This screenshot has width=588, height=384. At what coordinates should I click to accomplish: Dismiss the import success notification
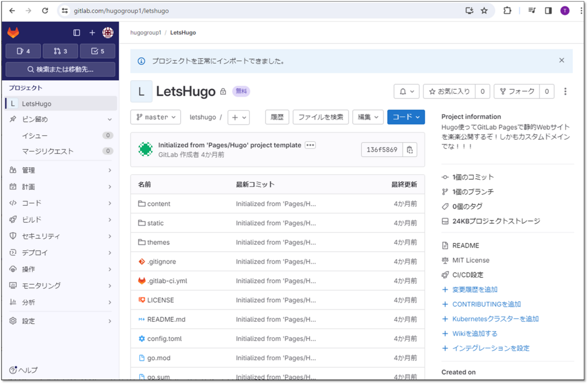562,60
